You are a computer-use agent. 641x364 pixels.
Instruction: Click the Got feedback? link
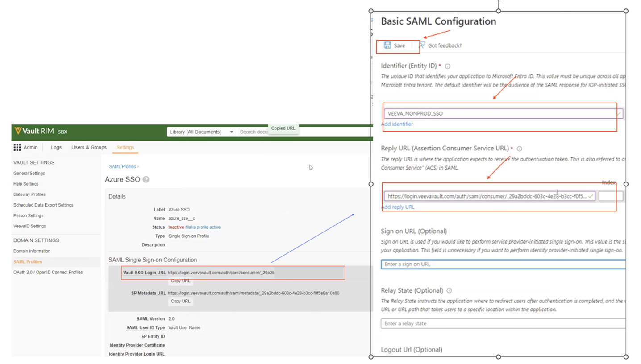click(x=445, y=45)
